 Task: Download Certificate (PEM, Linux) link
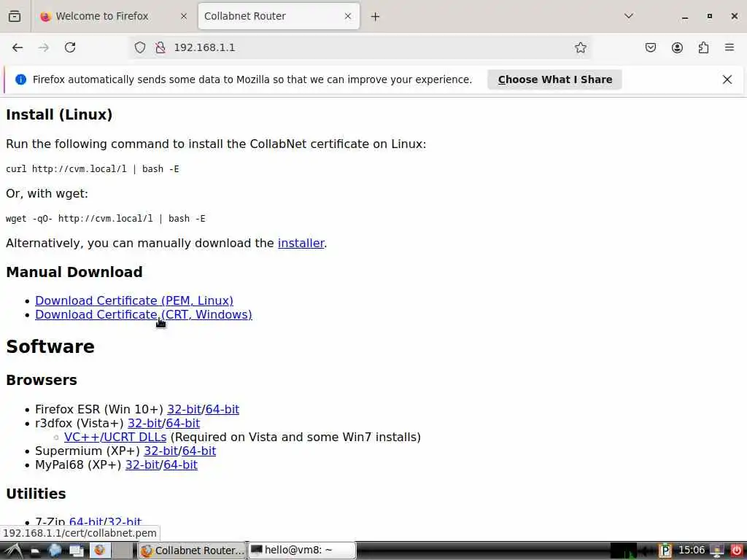click(134, 301)
